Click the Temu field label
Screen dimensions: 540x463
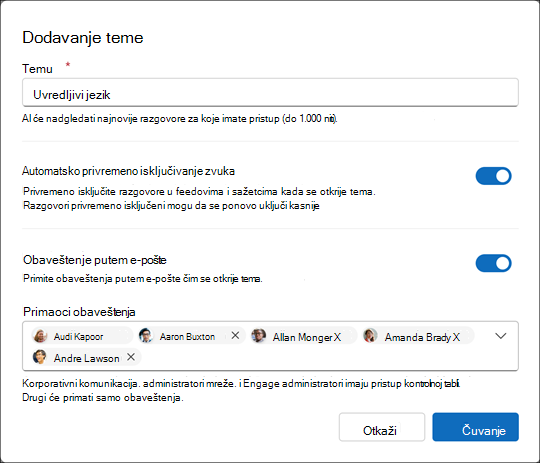click(x=37, y=69)
